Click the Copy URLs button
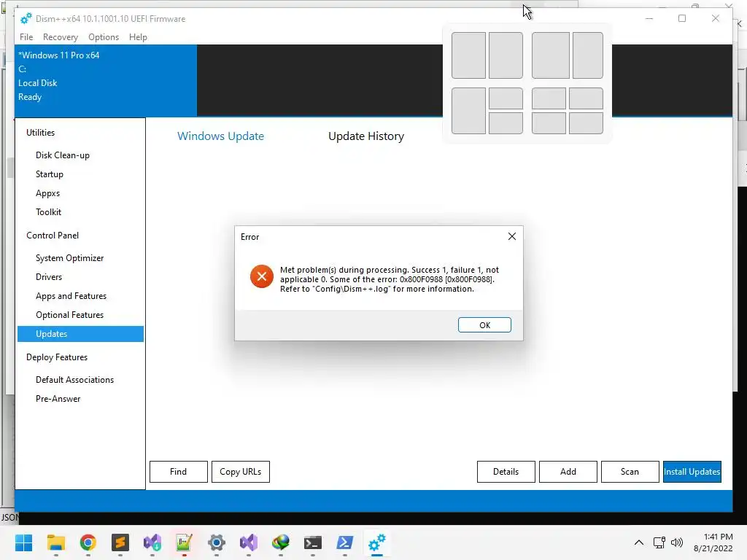Screen dimensions: 747x560 coord(241,472)
